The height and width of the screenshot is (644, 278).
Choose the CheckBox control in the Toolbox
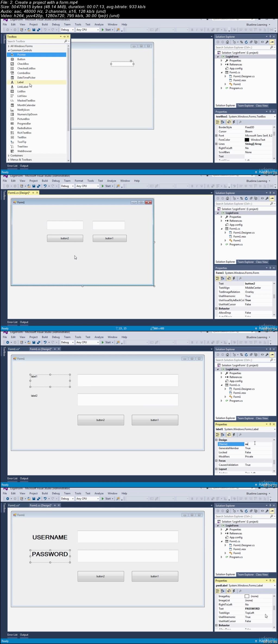(x=37, y=64)
